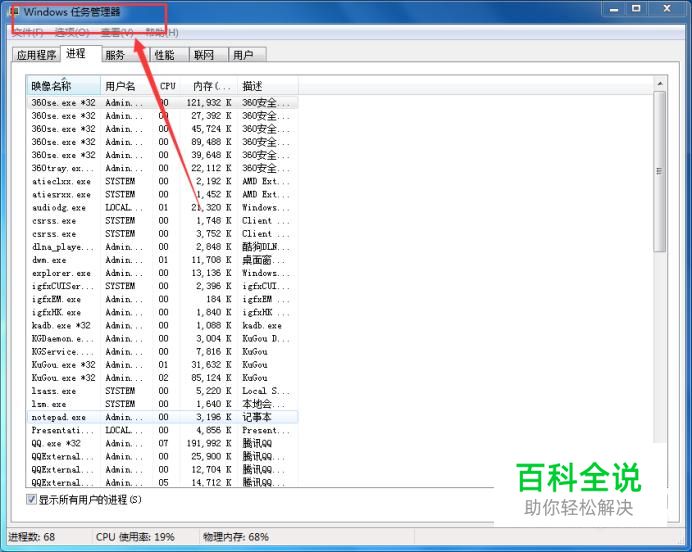692x552 pixels.
Task: Select 360se.exe row using 89,488 K
Action: (162, 142)
